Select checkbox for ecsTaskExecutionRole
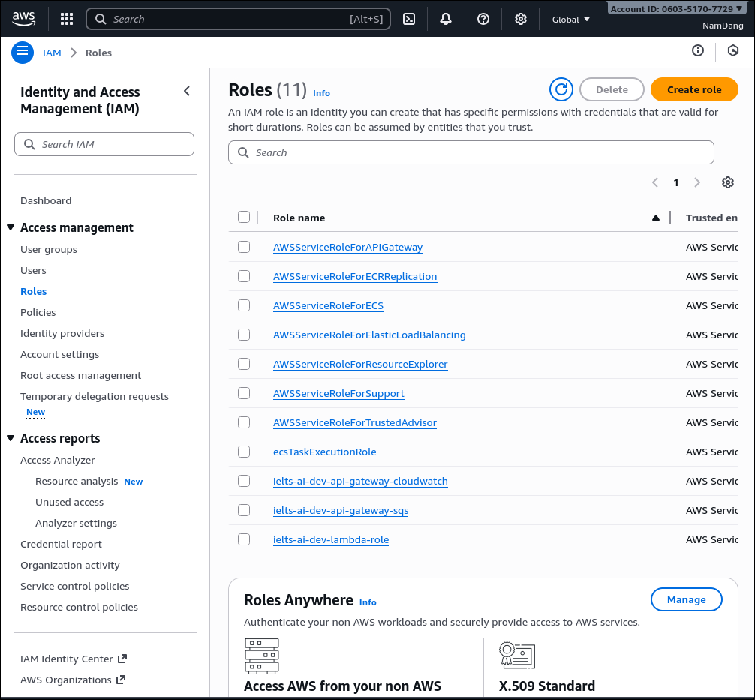Viewport: 755px width, 700px height. tap(244, 452)
